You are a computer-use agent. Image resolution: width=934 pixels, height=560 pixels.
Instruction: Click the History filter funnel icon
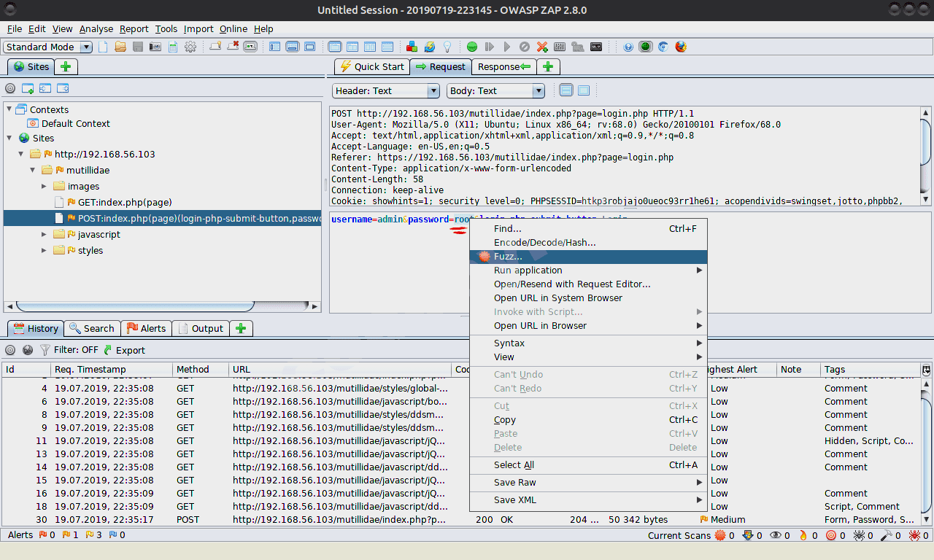coord(45,350)
